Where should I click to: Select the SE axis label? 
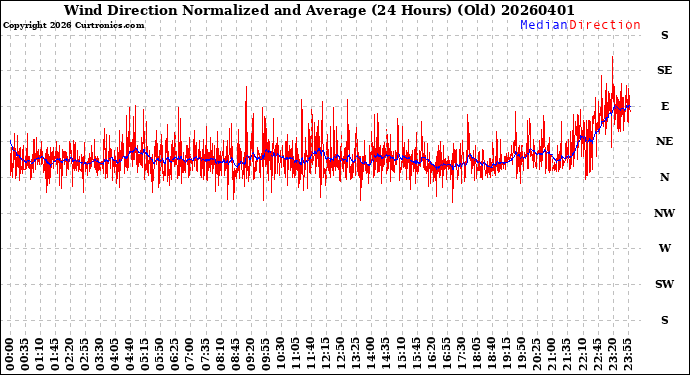[x=664, y=70]
